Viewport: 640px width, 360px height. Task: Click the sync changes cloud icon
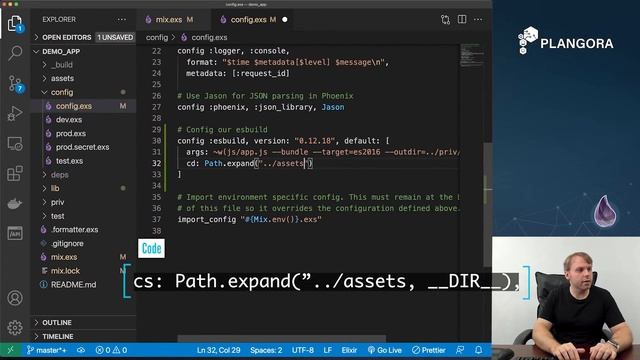point(81,350)
